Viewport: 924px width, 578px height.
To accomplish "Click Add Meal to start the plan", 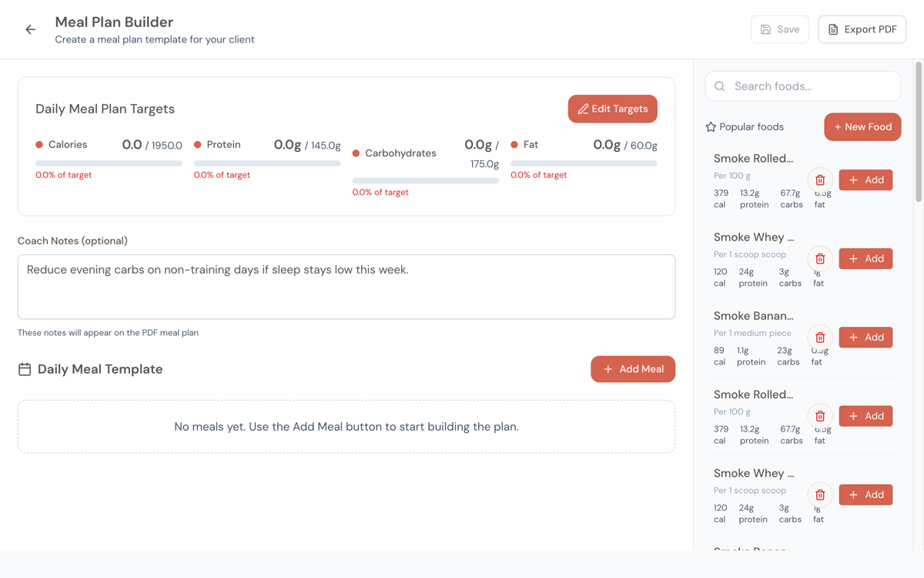I will pos(633,368).
